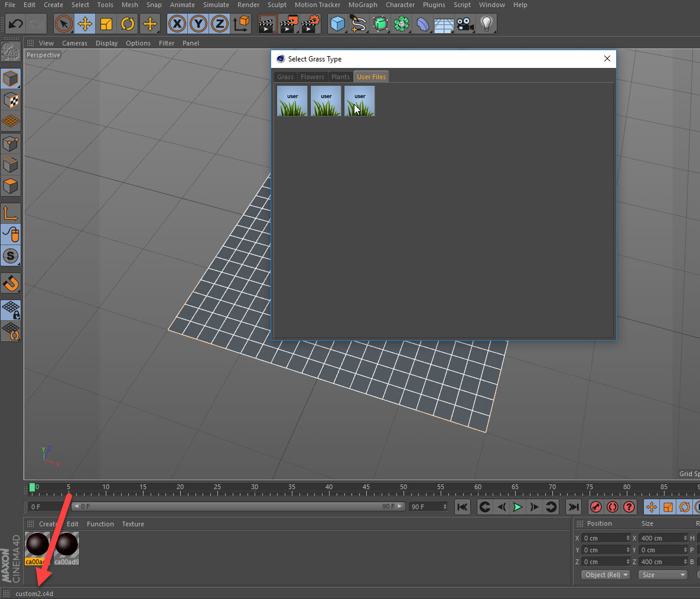Click the Planar Workplane icon
This screenshot has height=599, width=700.
[x=11, y=331]
